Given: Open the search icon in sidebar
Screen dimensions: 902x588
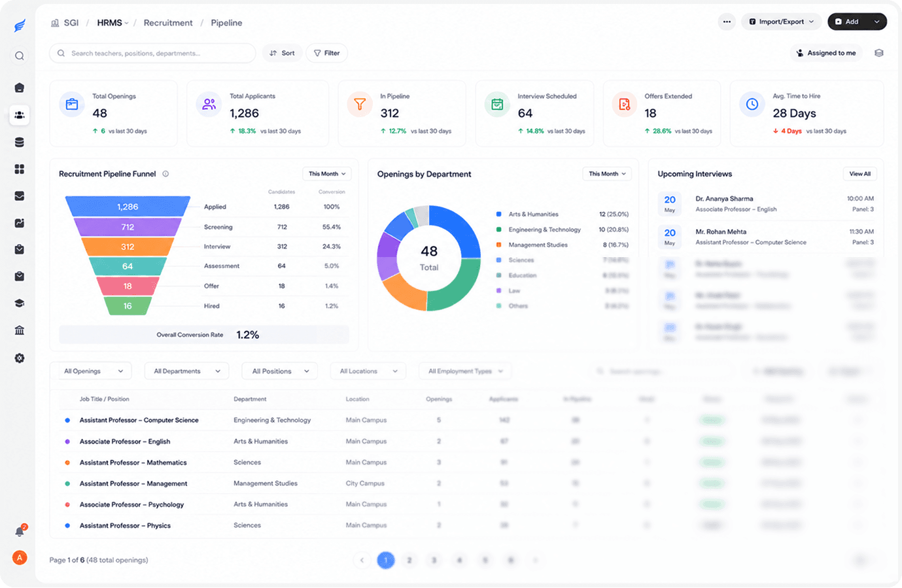Looking at the screenshot, I should pyautogui.click(x=20, y=56).
